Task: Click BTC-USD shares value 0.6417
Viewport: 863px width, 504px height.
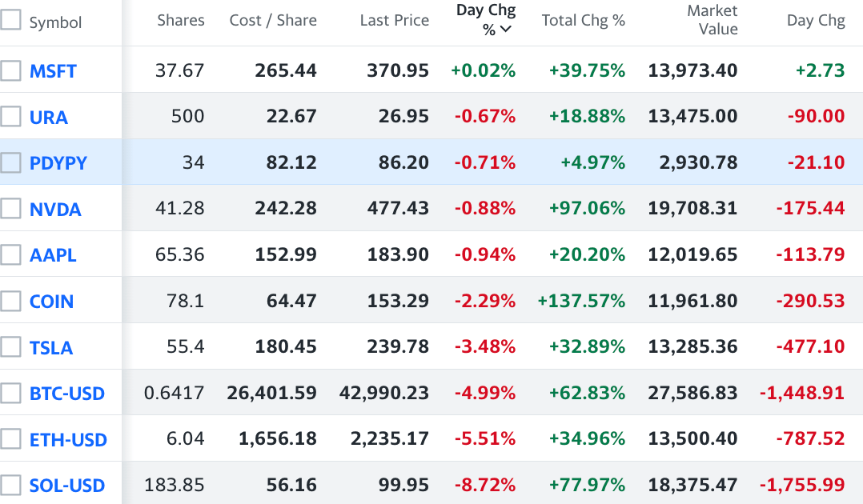Action: tap(174, 393)
